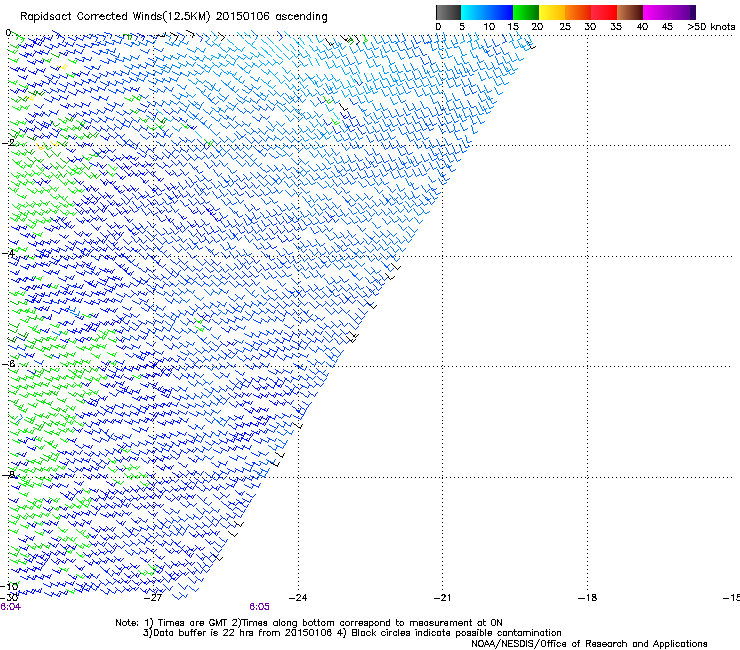Click the legend label '35'
This screenshot has height=650, width=740.
[616, 27]
